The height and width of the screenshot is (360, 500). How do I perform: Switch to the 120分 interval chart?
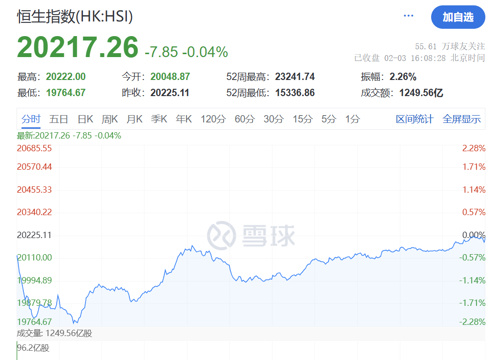[x=213, y=119]
